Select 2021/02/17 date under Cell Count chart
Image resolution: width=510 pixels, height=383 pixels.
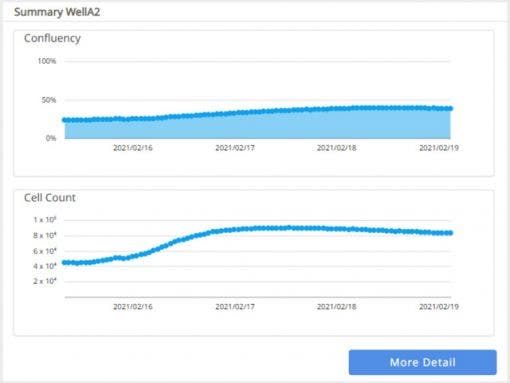pyautogui.click(x=235, y=307)
